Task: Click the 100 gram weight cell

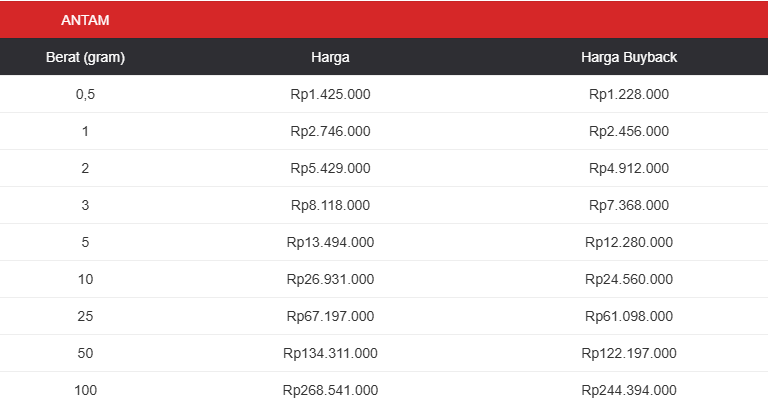Action: coord(85,390)
